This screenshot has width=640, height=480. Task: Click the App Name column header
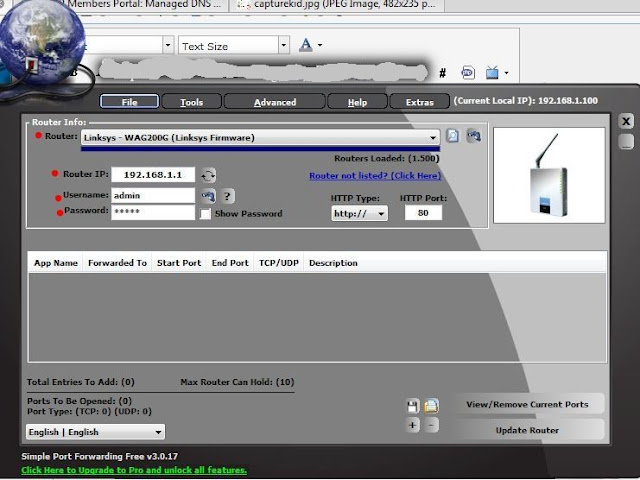56,263
